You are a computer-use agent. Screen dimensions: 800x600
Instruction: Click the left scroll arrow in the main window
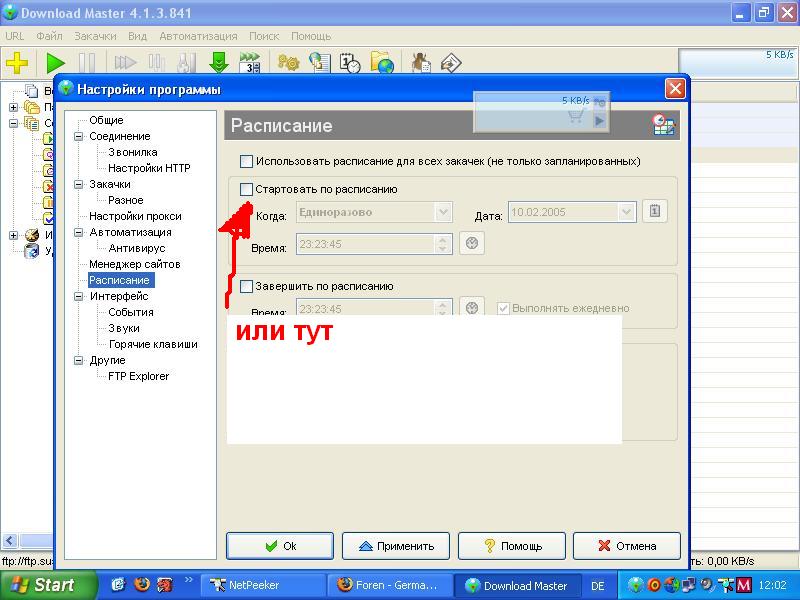coord(10,541)
